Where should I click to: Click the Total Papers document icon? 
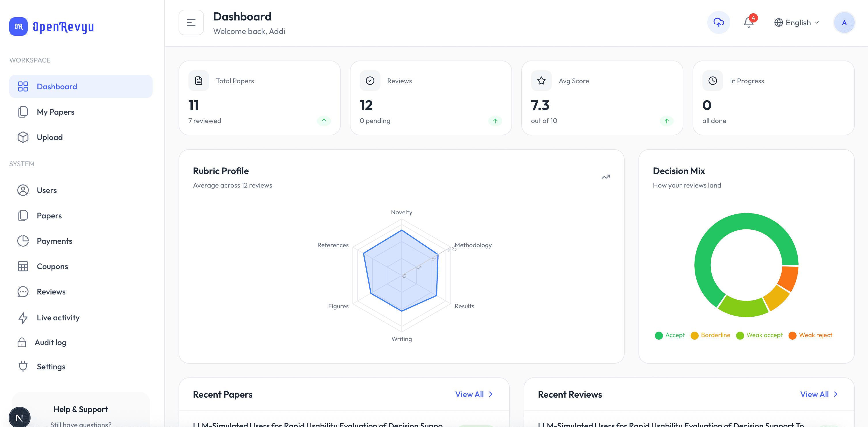(x=198, y=81)
